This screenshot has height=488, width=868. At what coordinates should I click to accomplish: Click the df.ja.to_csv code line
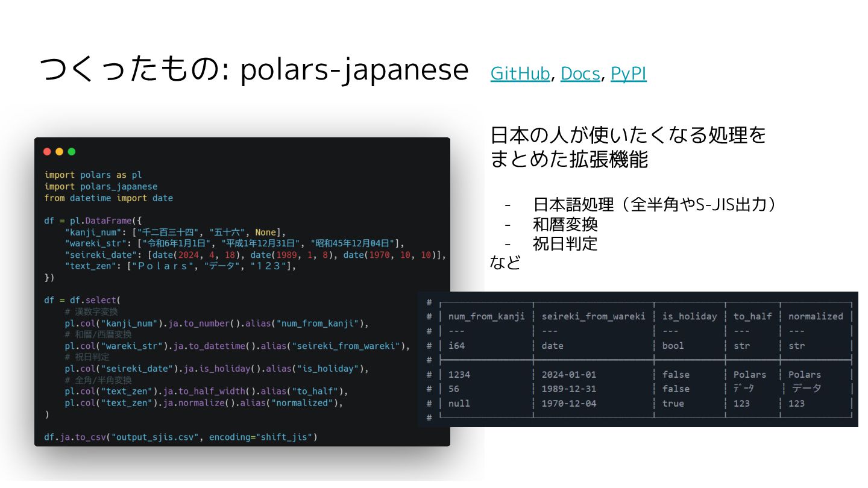(x=181, y=437)
